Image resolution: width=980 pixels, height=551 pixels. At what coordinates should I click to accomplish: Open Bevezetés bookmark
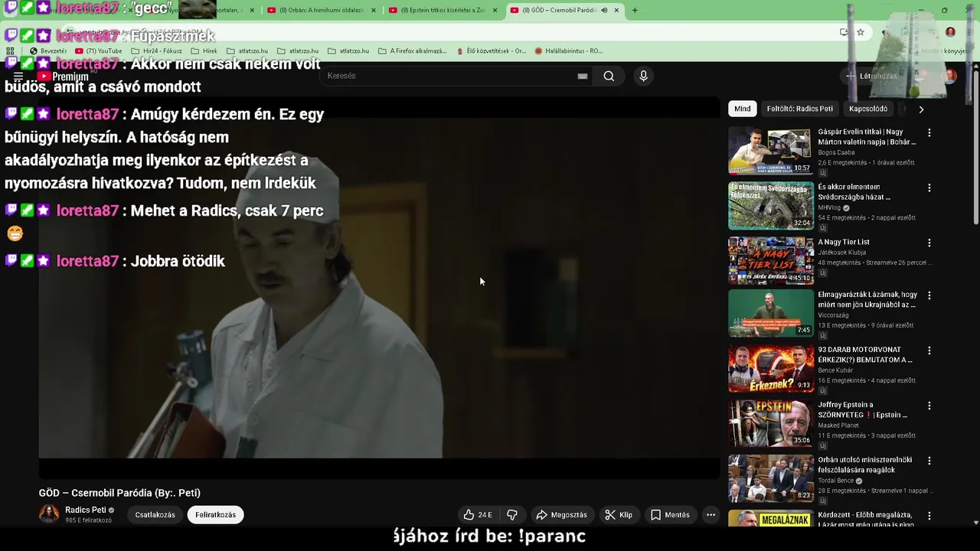47,51
